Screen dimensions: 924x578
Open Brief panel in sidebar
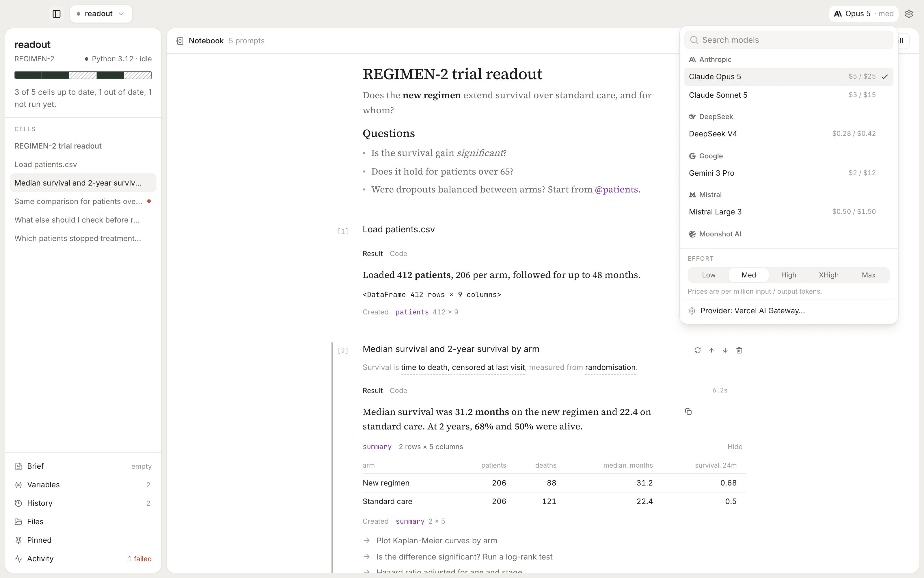pos(83,466)
